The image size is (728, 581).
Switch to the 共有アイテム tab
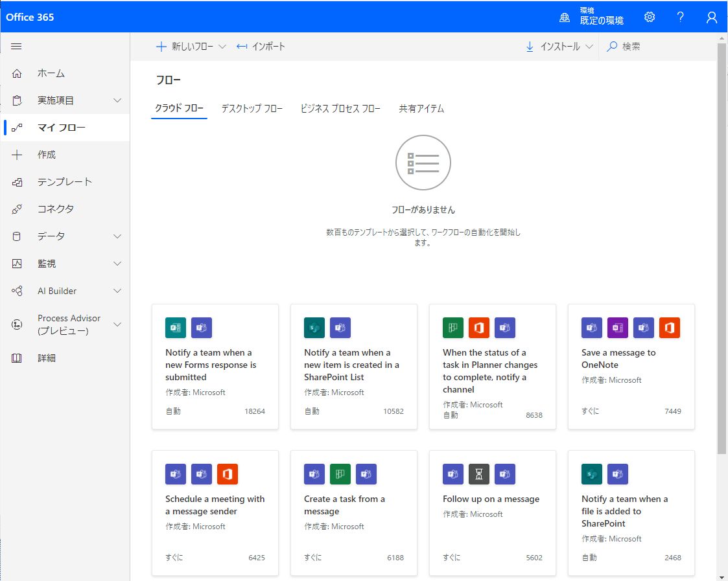pos(421,109)
